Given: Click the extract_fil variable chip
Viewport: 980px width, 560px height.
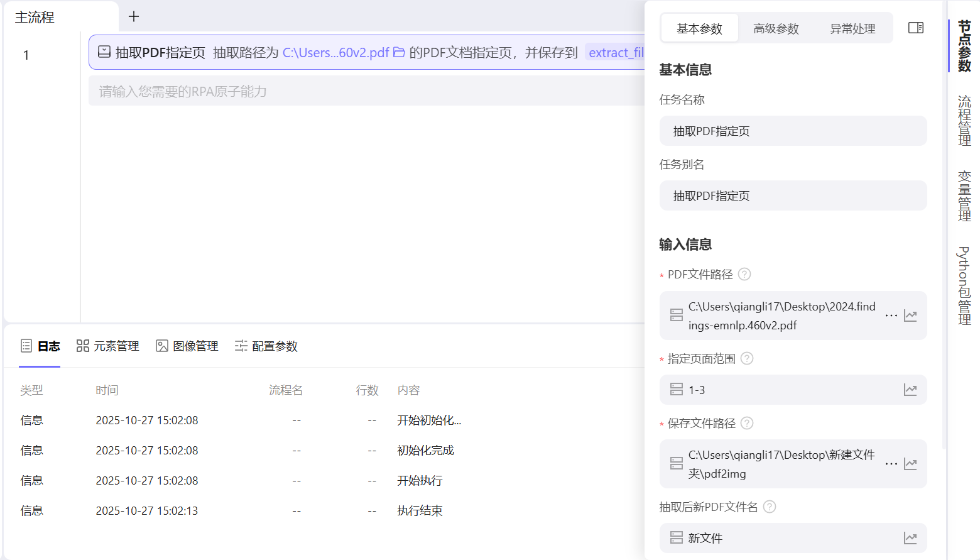Looking at the screenshot, I should coord(618,53).
